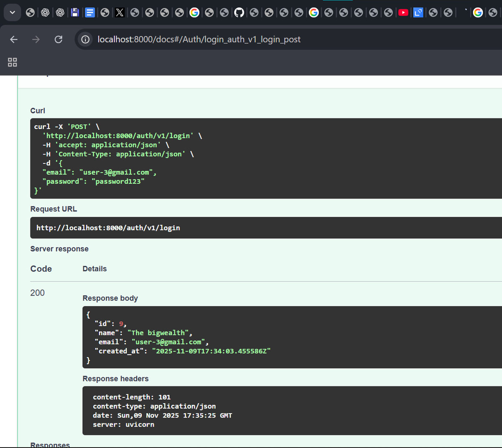The image size is (502, 448).
Task: Go forward with the forward arrow
Action: [x=36, y=39]
